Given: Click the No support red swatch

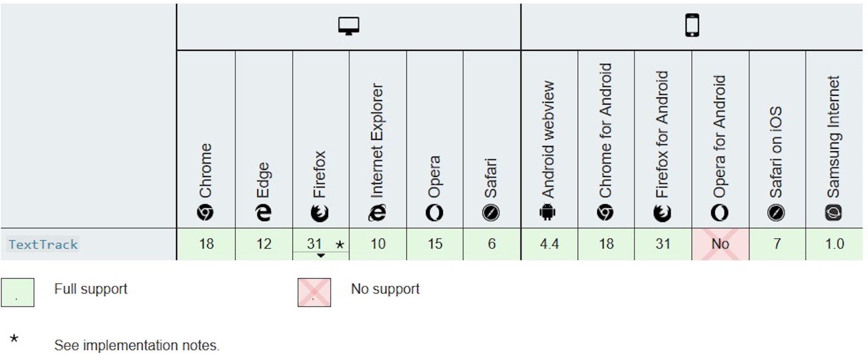Looking at the screenshot, I should (x=314, y=292).
